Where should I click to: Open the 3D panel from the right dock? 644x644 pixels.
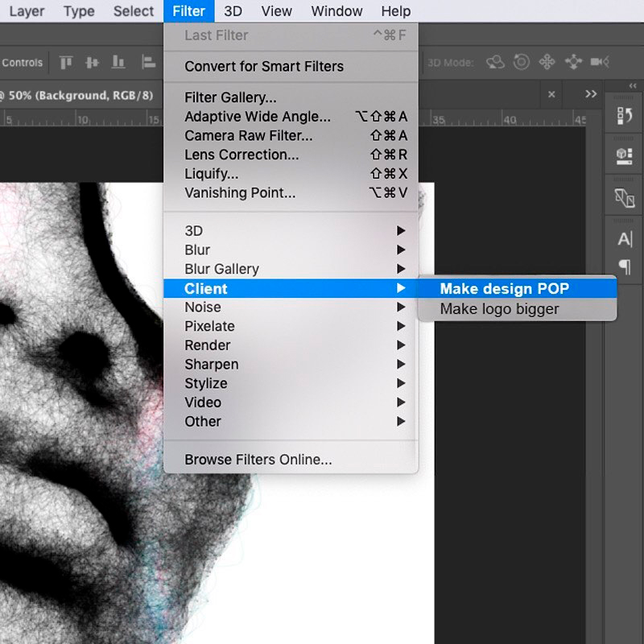[625, 155]
